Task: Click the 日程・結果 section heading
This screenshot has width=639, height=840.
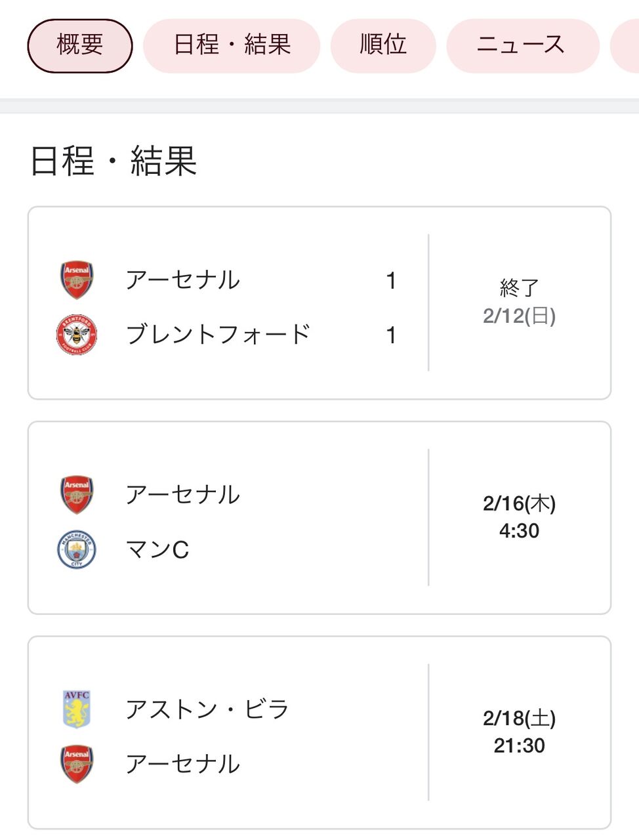Action: (113, 161)
